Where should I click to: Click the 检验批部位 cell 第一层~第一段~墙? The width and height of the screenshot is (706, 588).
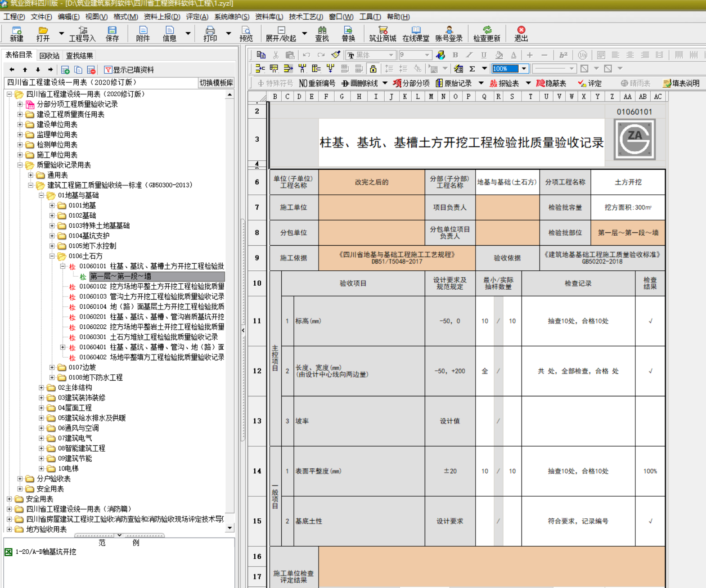(628, 233)
